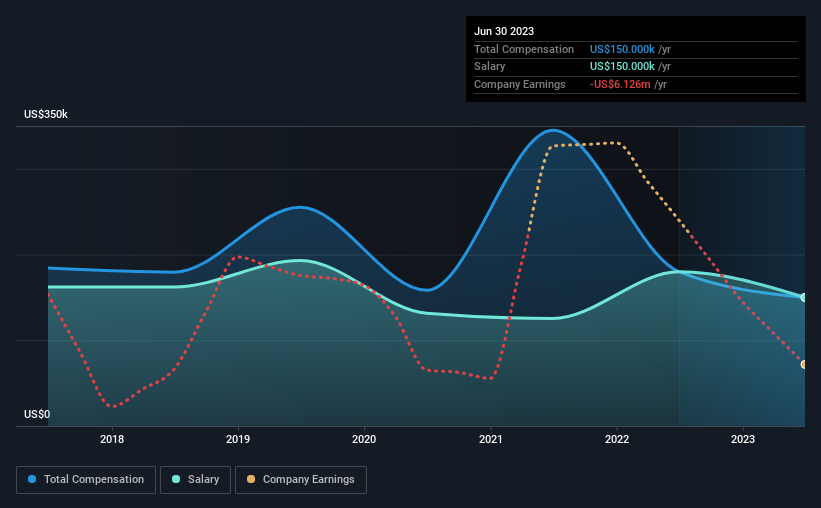Click the US$350k y-axis label
The width and height of the screenshot is (821, 508).
[x=46, y=114]
